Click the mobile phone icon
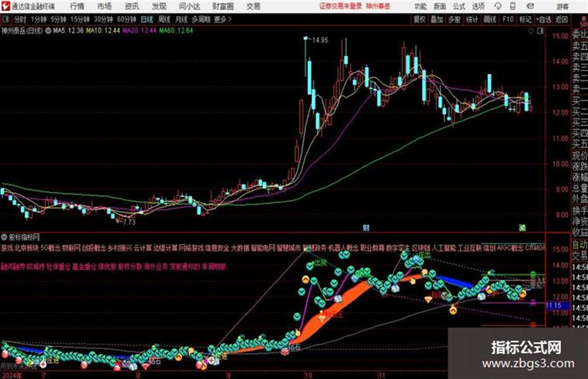This screenshot has width=588, height=379. tap(513, 6)
